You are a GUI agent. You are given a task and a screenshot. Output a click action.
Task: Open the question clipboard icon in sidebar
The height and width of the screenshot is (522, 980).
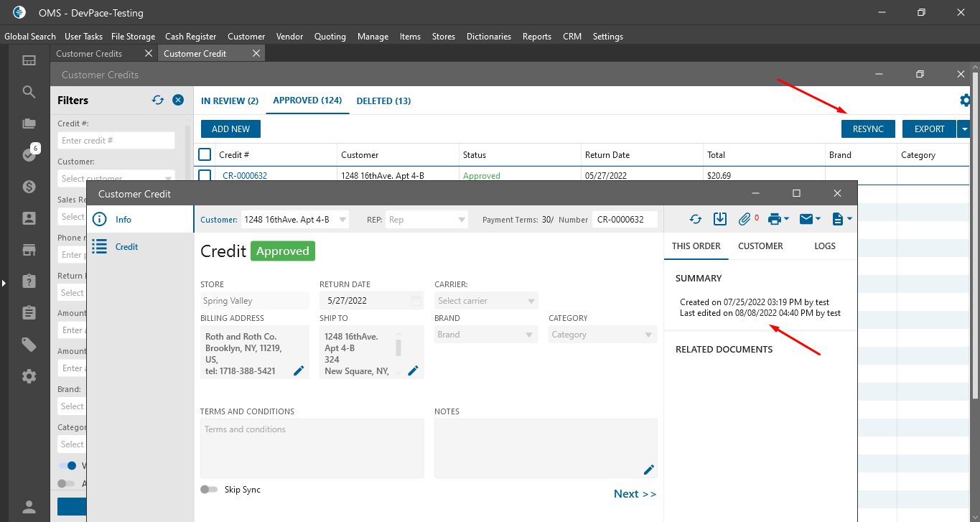[x=29, y=281]
